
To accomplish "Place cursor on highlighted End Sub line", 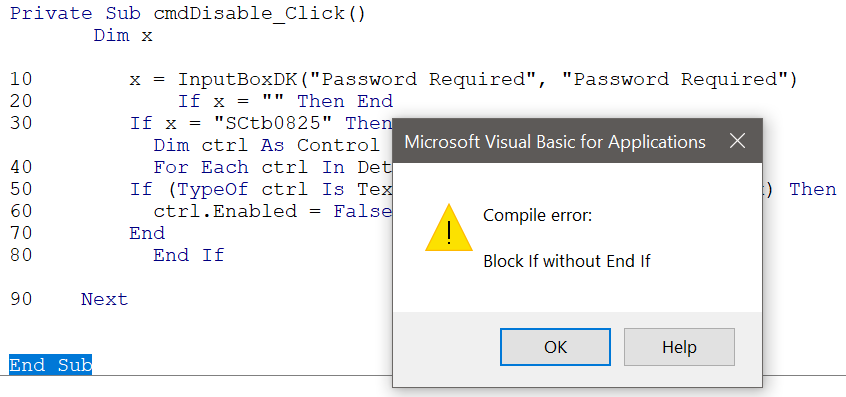I will point(51,365).
